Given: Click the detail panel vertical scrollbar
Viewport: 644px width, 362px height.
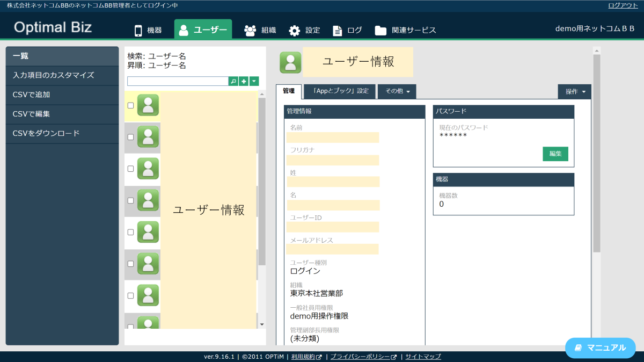Looking at the screenshot, I should coord(596,153).
